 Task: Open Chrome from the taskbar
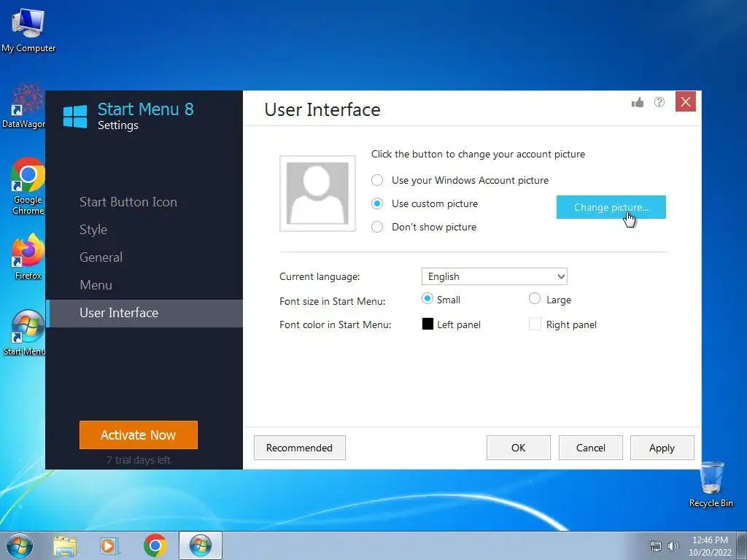click(155, 546)
